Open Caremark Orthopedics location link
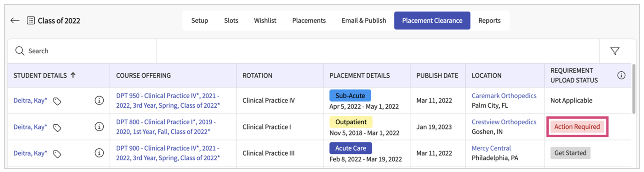The image size is (644, 172). (x=504, y=96)
